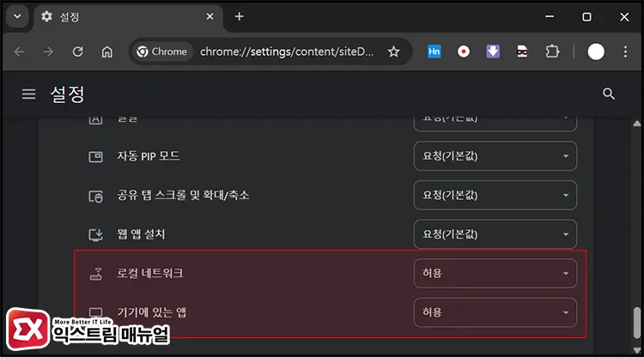Open 자동 PIP 모드 permission dropdown
Viewport: 644px width, 357px height.
pos(495,156)
